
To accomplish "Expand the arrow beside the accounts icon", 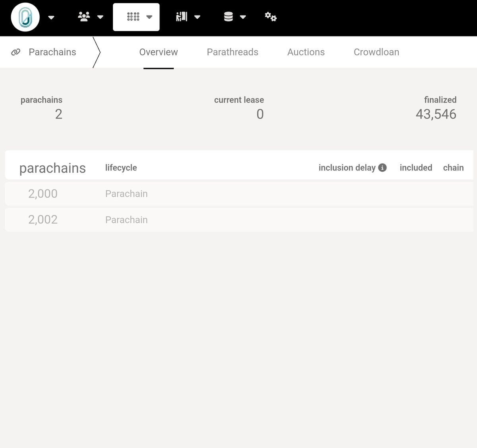I will [100, 17].
